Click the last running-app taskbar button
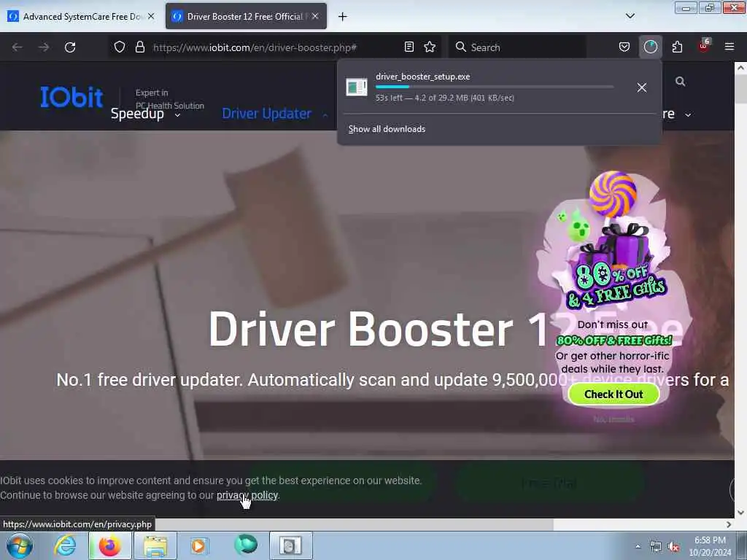747x560 pixels. (x=291, y=545)
